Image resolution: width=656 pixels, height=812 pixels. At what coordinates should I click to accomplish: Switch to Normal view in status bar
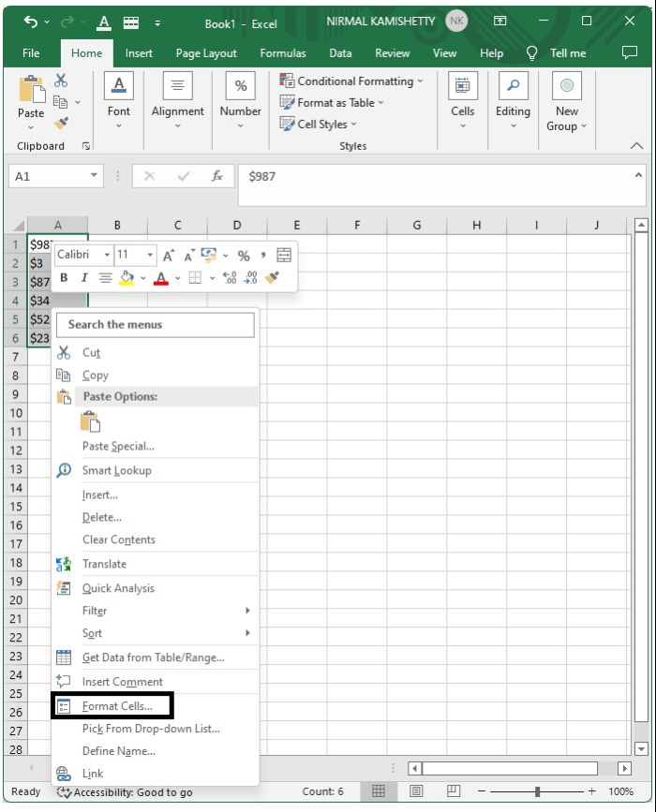coord(379,790)
